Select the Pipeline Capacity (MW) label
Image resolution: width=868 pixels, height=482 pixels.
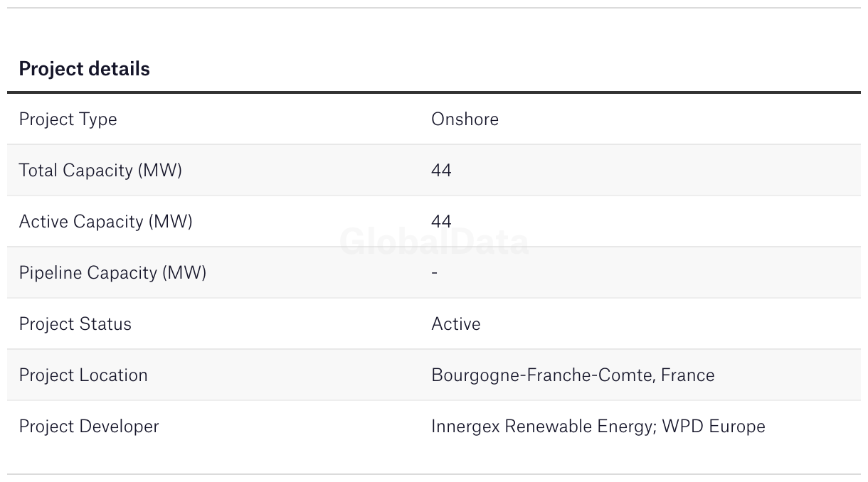[112, 272]
